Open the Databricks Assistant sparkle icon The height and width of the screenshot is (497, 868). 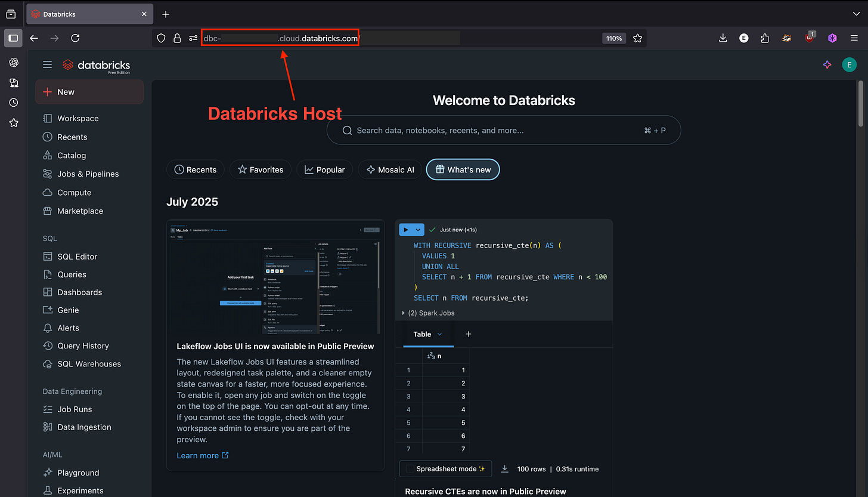827,65
